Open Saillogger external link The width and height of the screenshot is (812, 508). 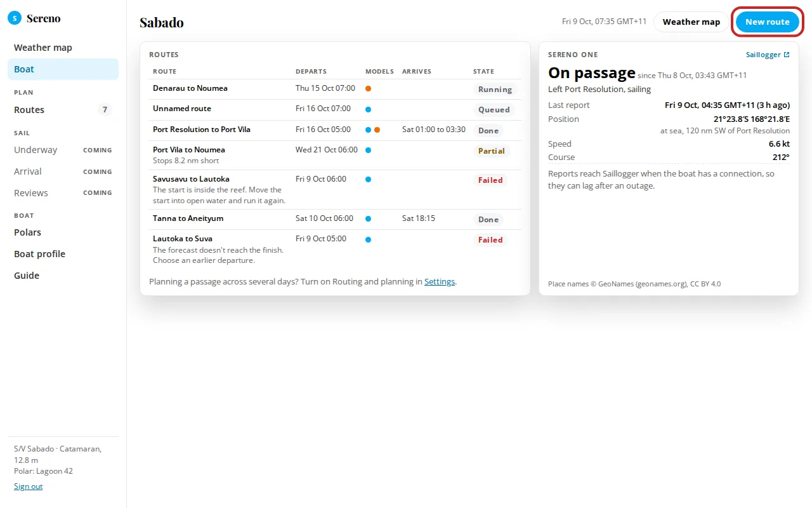point(768,55)
